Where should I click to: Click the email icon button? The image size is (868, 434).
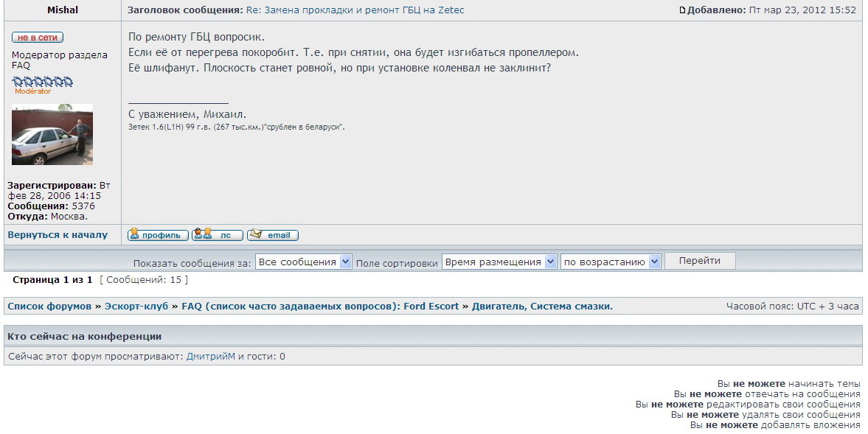click(273, 235)
